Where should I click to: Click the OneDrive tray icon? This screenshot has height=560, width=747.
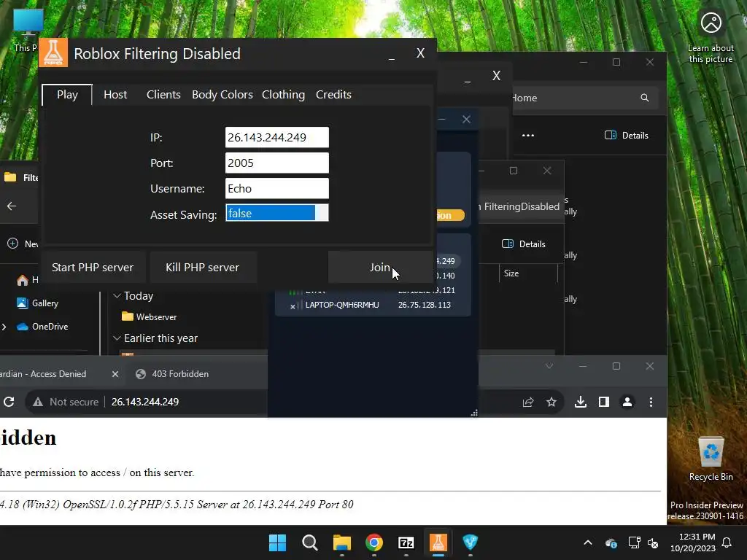pyautogui.click(x=611, y=542)
